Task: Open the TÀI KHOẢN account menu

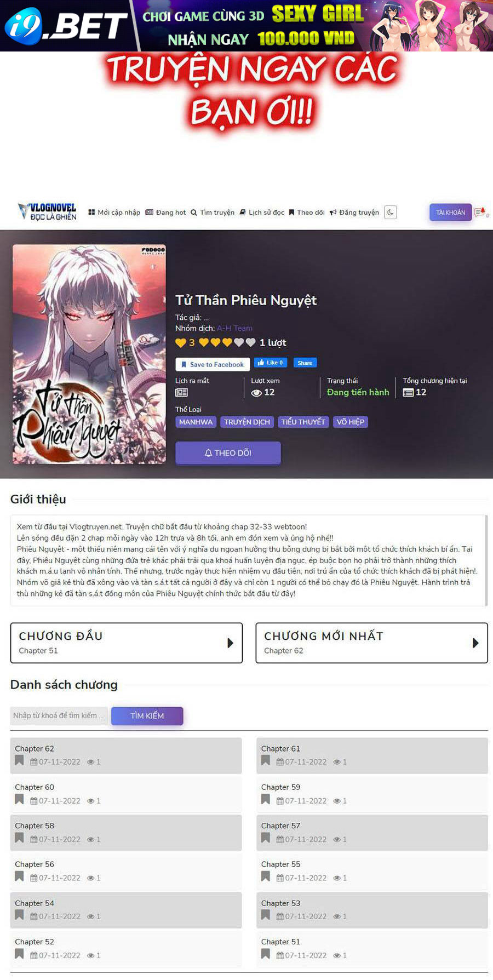Action: click(x=450, y=213)
